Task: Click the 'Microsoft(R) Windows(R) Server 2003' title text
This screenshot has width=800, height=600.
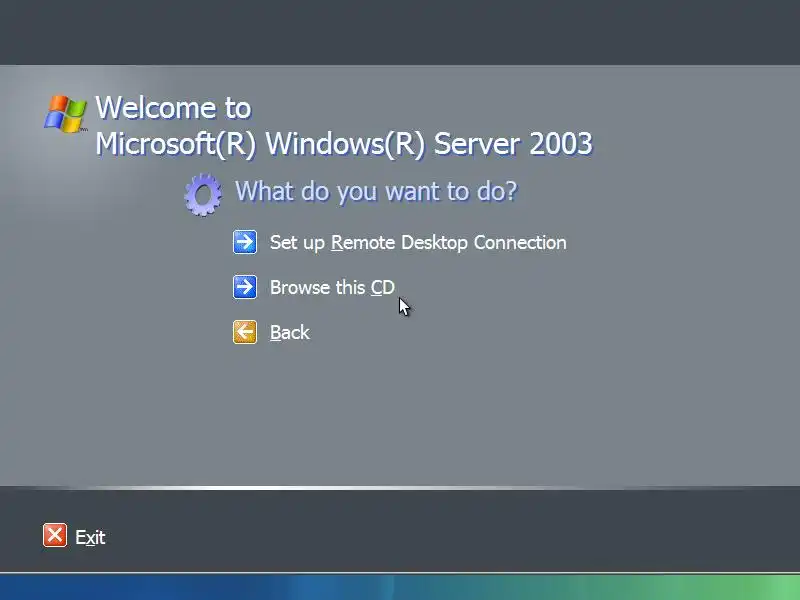Action: tap(344, 144)
